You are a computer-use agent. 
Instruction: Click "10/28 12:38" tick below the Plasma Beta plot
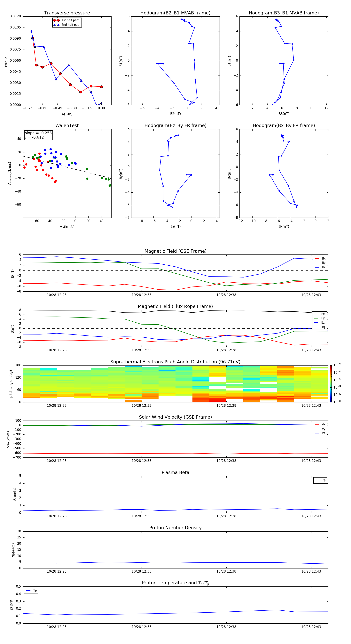coord(226,516)
